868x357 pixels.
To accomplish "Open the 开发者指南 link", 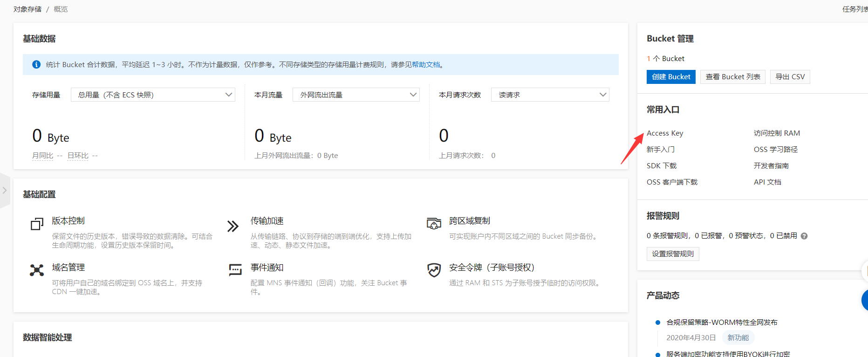I will click(772, 166).
